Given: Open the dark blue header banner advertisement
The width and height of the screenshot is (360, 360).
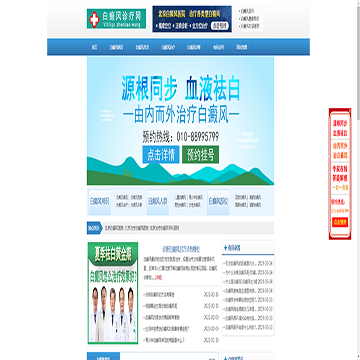Looking at the screenshot, I should (192, 19).
